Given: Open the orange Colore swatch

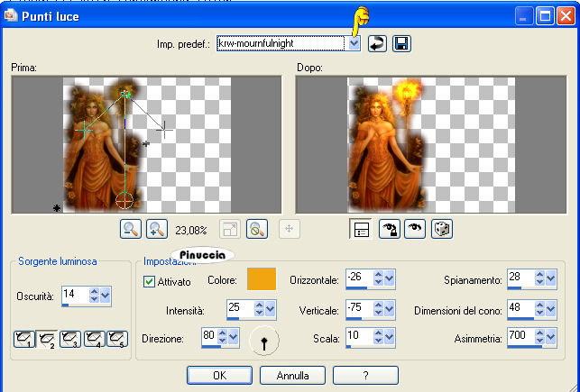Looking at the screenshot, I should pyautogui.click(x=262, y=279).
